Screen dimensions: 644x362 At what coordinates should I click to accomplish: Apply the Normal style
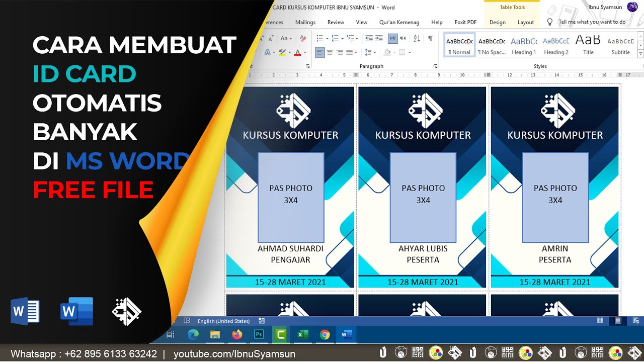click(459, 46)
